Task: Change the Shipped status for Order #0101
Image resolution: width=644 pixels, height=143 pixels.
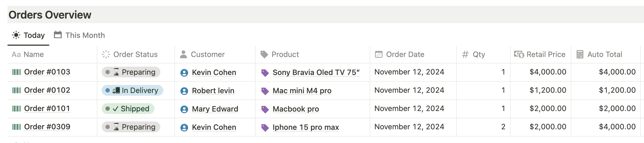Action: pyautogui.click(x=128, y=109)
